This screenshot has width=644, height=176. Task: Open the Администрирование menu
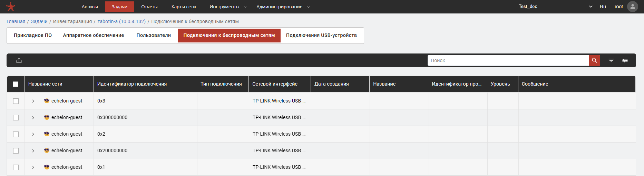283,7
